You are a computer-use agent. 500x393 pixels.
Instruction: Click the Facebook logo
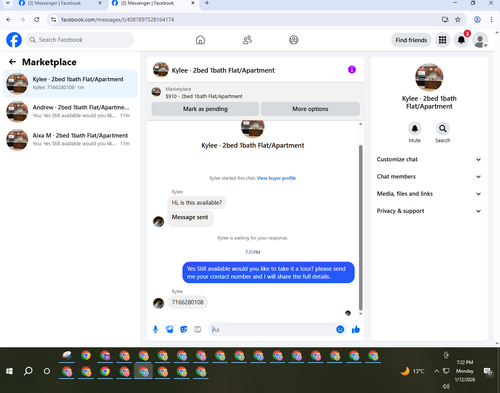14,40
